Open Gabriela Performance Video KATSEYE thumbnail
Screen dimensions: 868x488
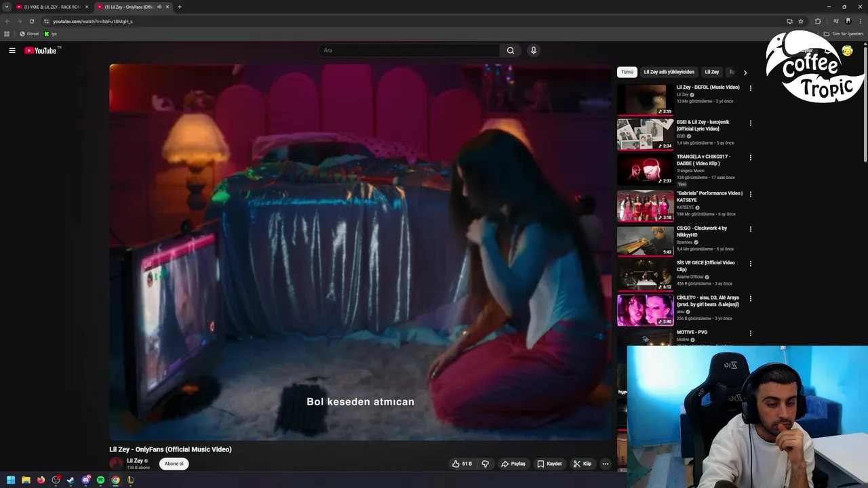coord(645,205)
